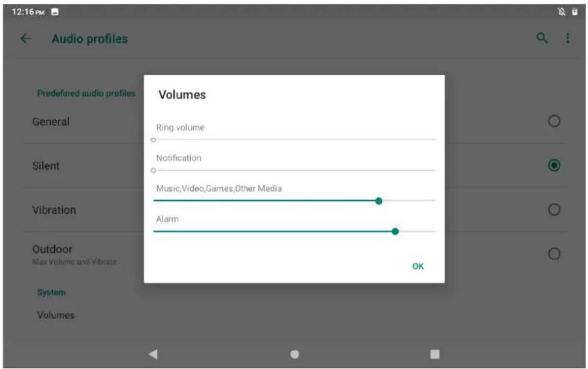
Task: Select the Vibration profile radio button
Action: (554, 209)
